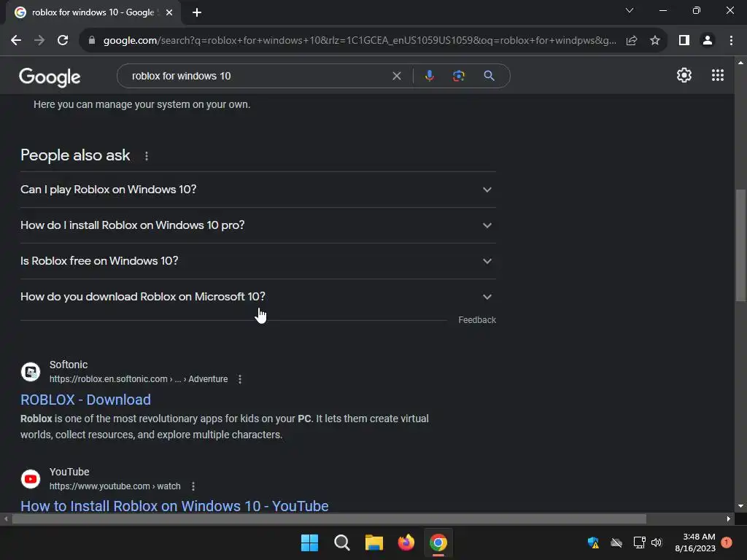The height and width of the screenshot is (560, 747).
Task: Open site info lock icon
Action: point(92,41)
